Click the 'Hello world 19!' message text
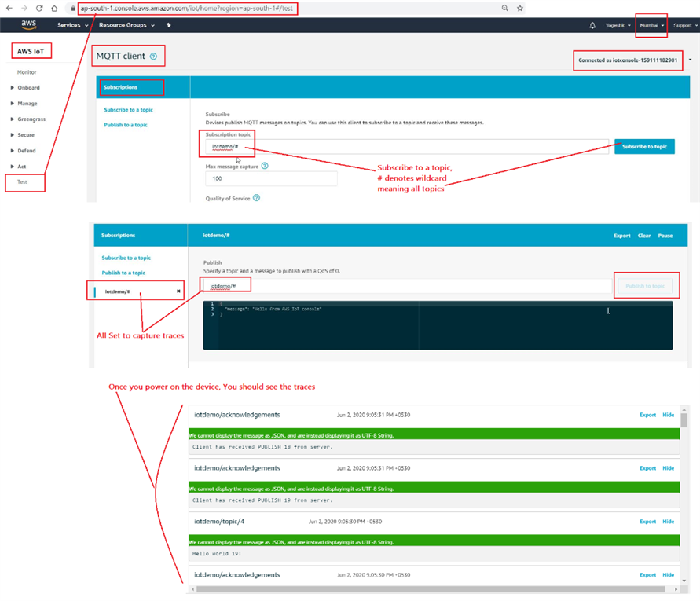 [217, 553]
